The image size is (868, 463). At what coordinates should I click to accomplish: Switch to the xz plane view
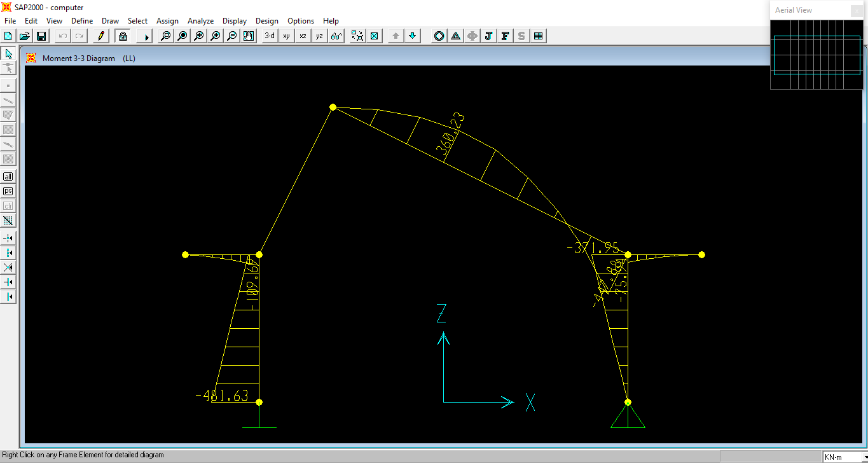(x=303, y=36)
